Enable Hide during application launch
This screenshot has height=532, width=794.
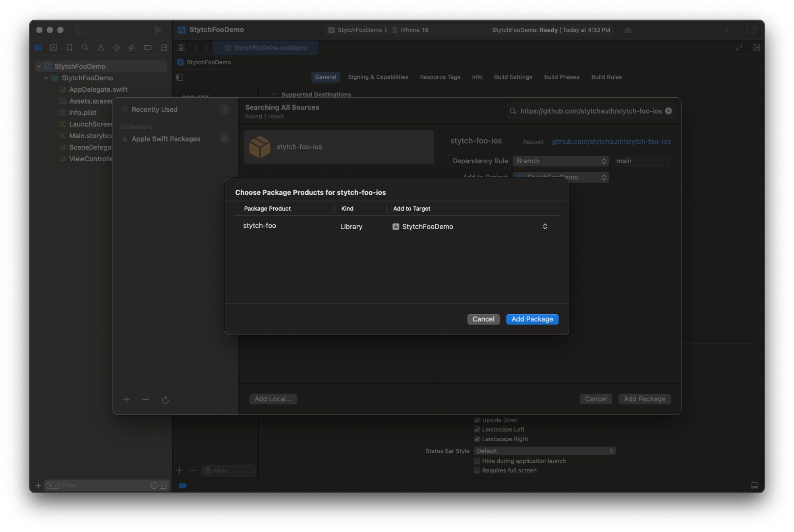pyautogui.click(x=477, y=461)
